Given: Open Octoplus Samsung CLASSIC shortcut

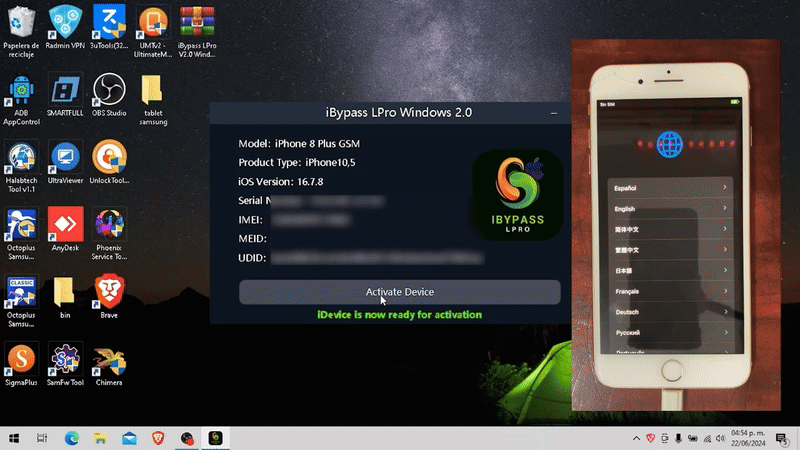Looking at the screenshot, I should (21, 302).
